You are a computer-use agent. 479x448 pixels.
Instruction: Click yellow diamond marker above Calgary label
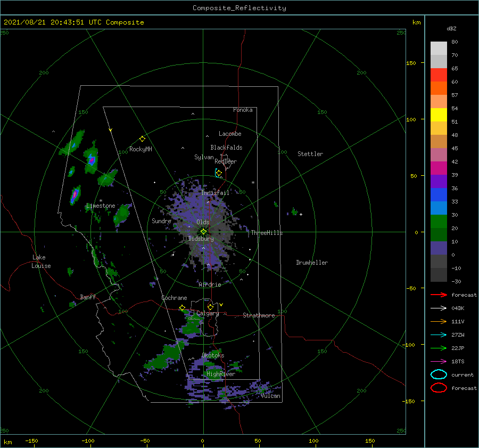[x=210, y=307]
